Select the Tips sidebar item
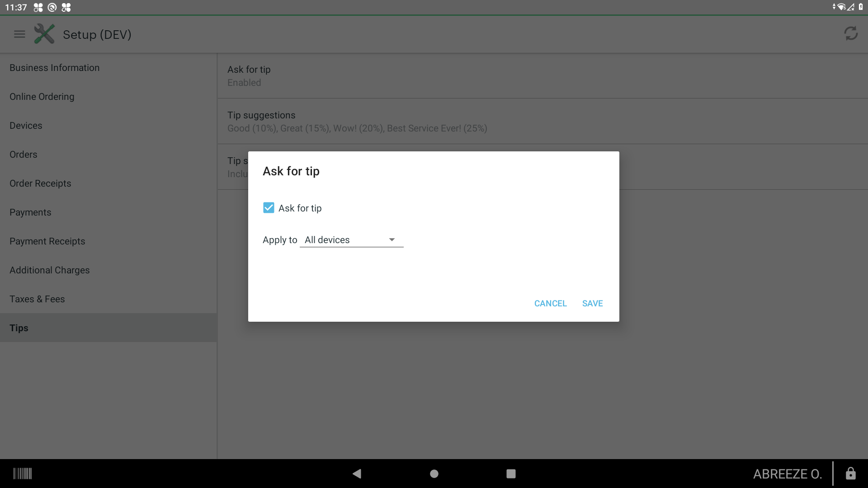This screenshot has width=868, height=488. (x=108, y=328)
